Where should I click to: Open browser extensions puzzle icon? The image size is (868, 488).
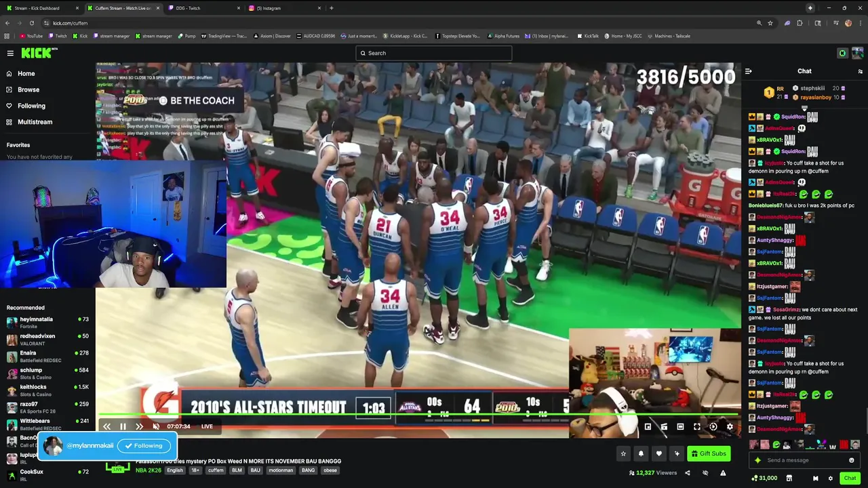click(x=800, y=23)
